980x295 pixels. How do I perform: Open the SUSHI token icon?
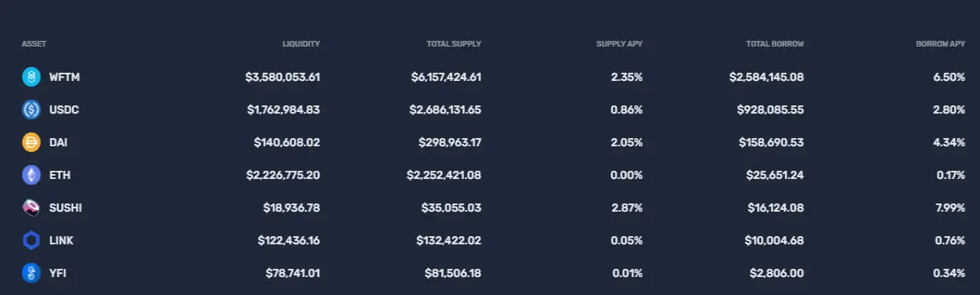31,208
